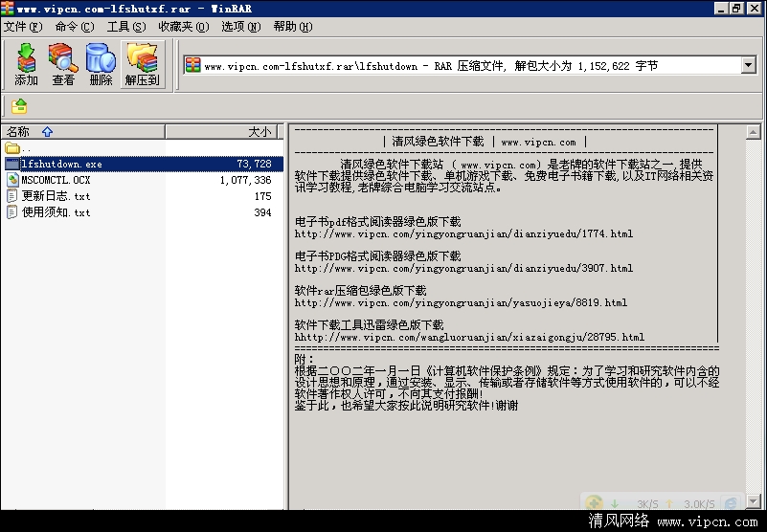Click www.vipcn.com in the comment header
This screenshot has width=767, height=532.
pyautogui.click(x=538, y=143)
